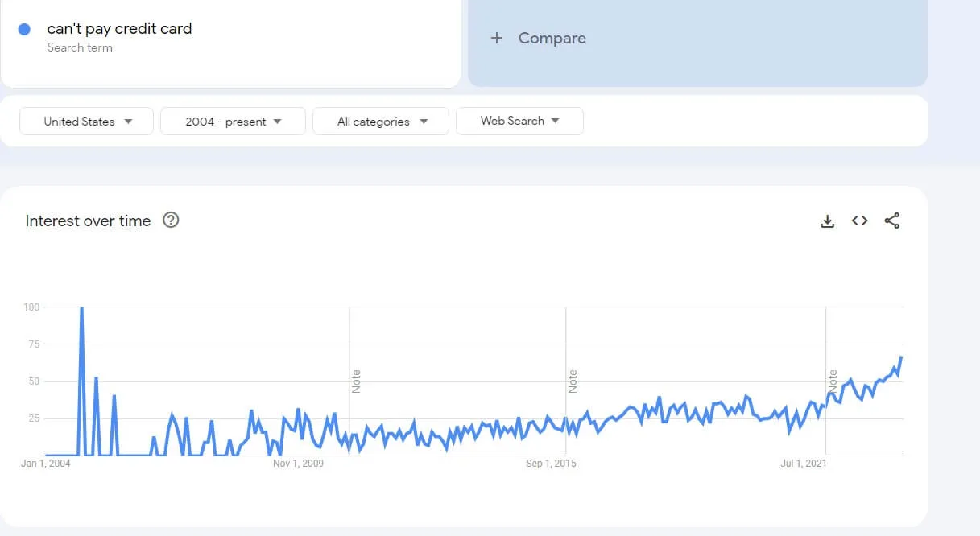The width and height of the screenshot is (980, 536).
Task: Click the embed code icon
Action: [859, 221]
